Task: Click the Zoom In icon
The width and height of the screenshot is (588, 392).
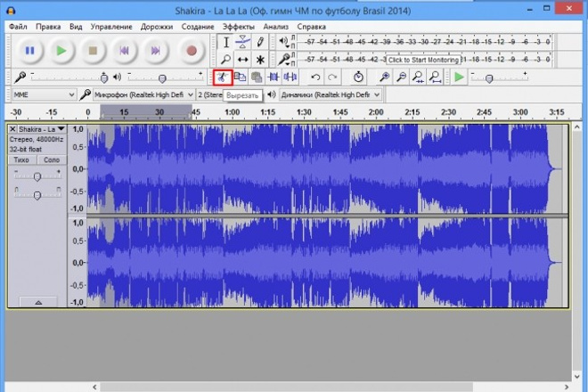Action: tap(384, 78)
